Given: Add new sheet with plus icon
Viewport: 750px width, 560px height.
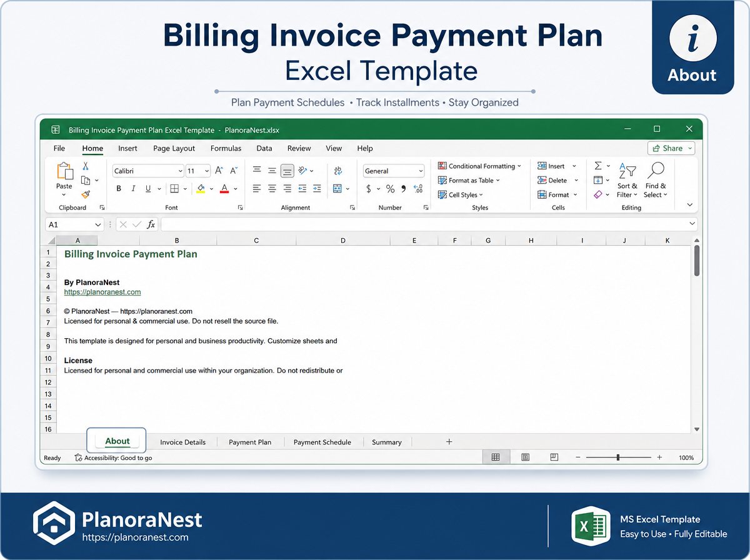Looking at the screenshot, I should 449,441.
